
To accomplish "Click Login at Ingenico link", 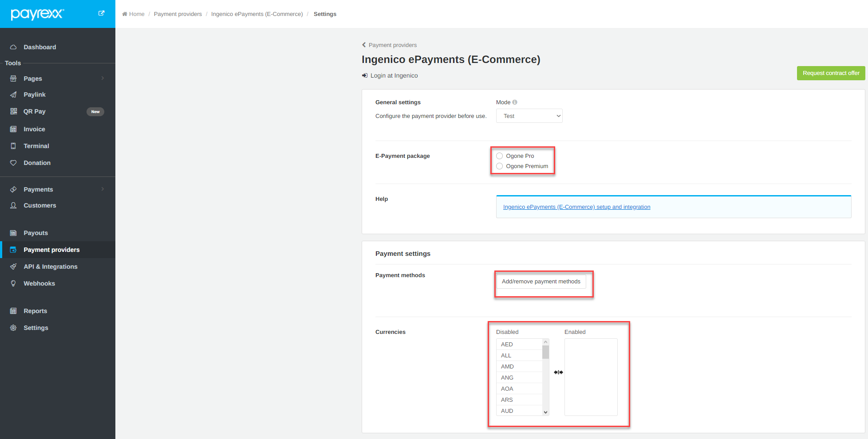I will (x=394, y=75).
